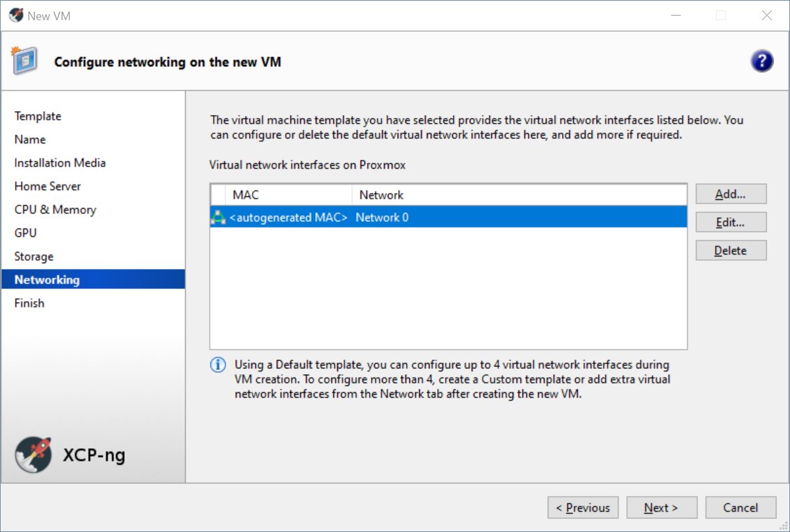Open the GPU step in the sidebar

click(x=25, y=233)
